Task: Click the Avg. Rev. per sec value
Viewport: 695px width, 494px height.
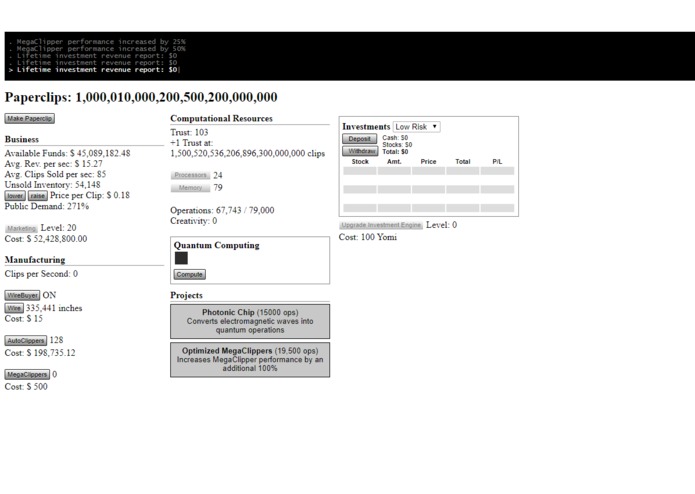Action: click(x=88, y=164)
